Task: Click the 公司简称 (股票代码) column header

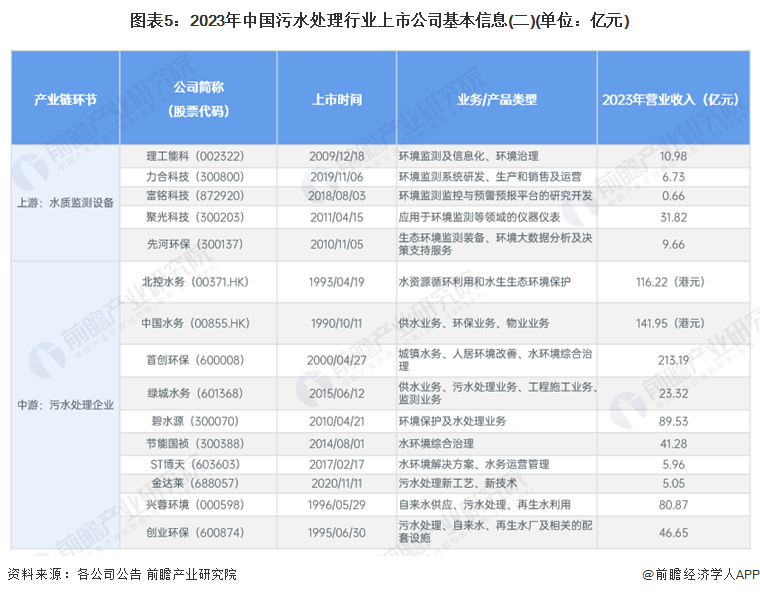Action: pyautogui.click(x=199, y=99)
